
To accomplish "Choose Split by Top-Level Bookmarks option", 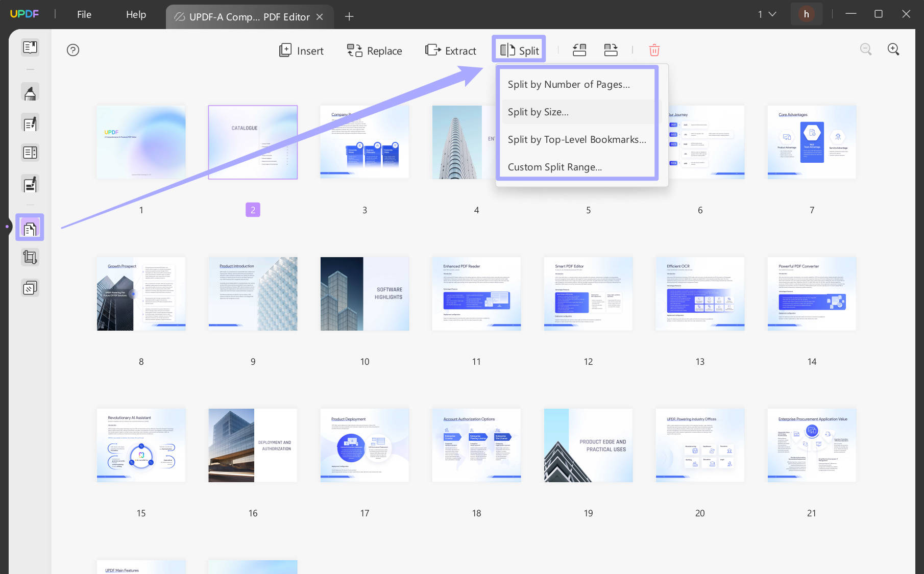I will pyautogui.click(x=576, y=139).
